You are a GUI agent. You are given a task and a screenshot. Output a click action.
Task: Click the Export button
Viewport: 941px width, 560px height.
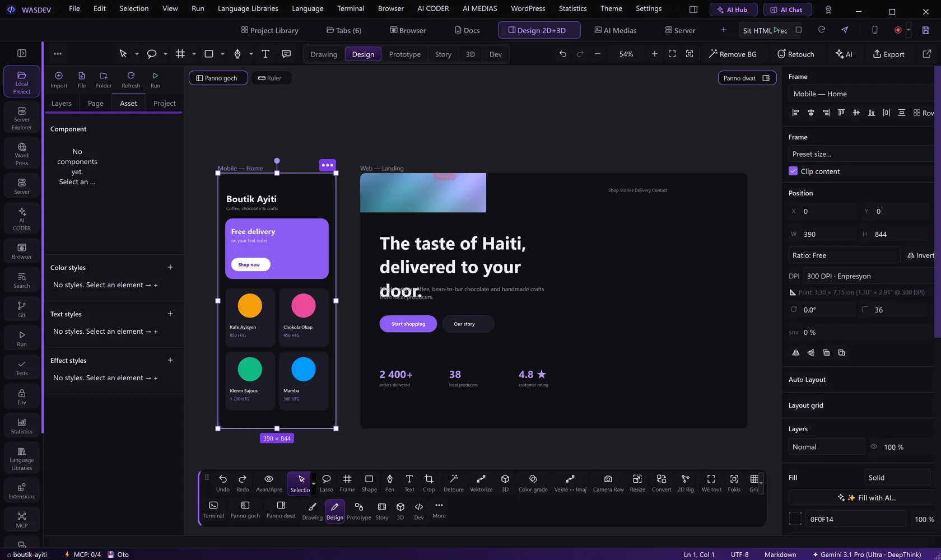888,54
